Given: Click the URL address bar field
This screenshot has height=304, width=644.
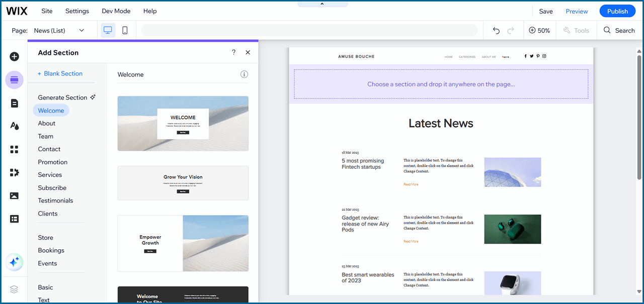Looking at the screenshot, I should (x=309, y=30).
